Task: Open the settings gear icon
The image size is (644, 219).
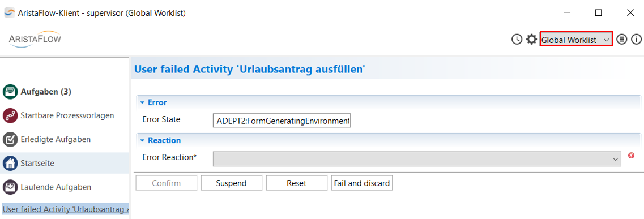Action: tap(531, 40)
